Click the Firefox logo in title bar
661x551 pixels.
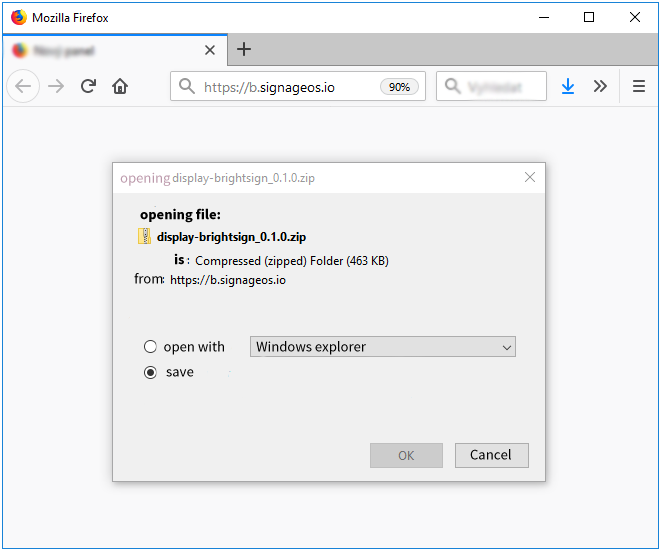click(19, 17)
